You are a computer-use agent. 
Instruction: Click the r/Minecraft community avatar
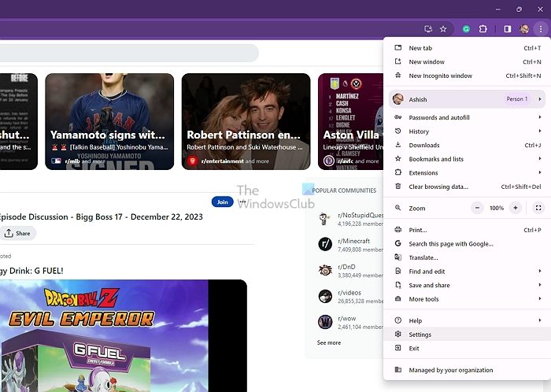tap(325, 244)
